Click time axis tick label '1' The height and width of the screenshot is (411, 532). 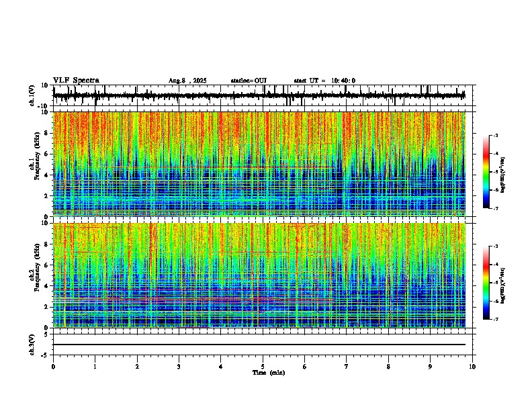pos(95,367)
